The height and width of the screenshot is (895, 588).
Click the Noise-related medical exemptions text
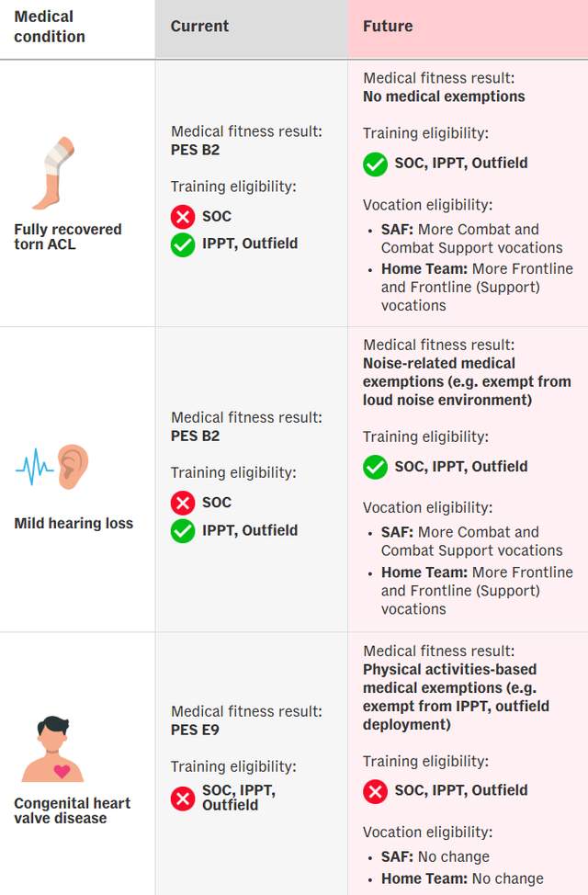point(467,381)
